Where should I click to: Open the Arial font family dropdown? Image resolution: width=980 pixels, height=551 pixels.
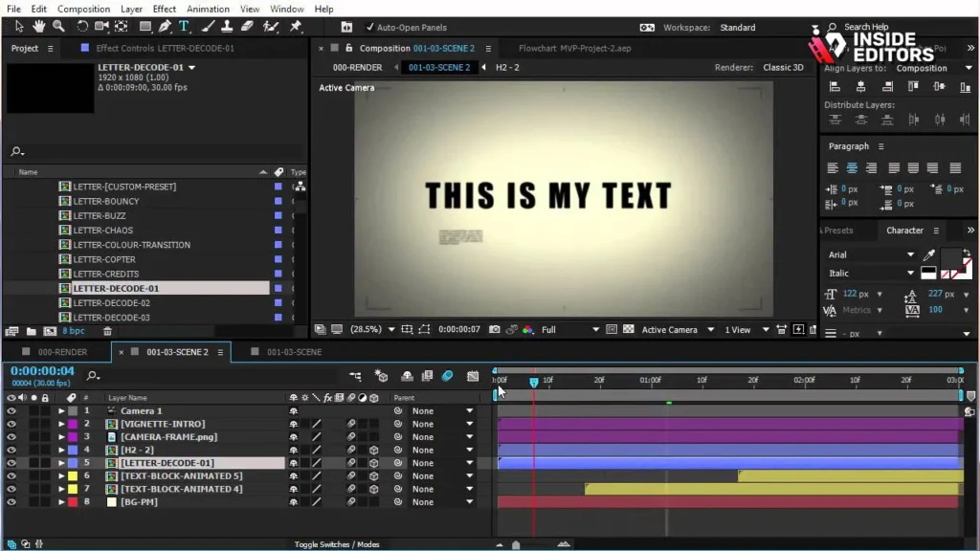click(x=871, y=254)
